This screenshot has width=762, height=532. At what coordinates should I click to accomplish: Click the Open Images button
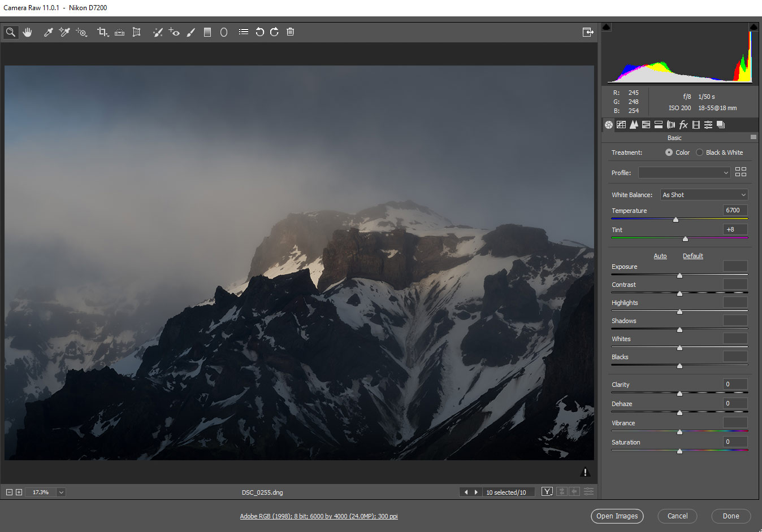pyautogui.click(x=617, y=516)
